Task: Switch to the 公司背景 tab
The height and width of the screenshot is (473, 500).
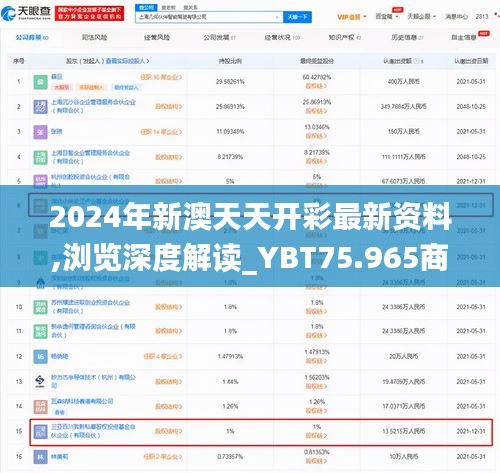Action: (x=32, y=37)
